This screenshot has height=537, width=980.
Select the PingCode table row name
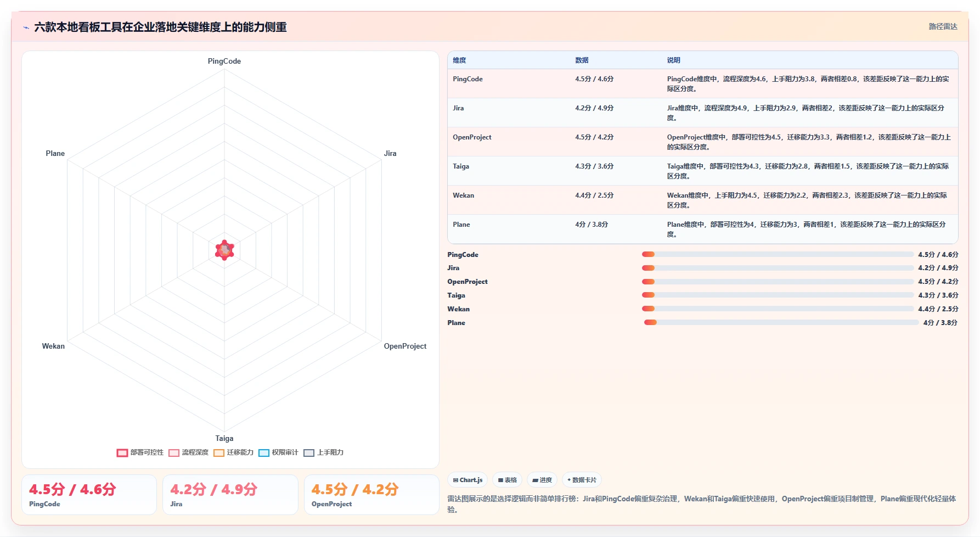(468, 79)
